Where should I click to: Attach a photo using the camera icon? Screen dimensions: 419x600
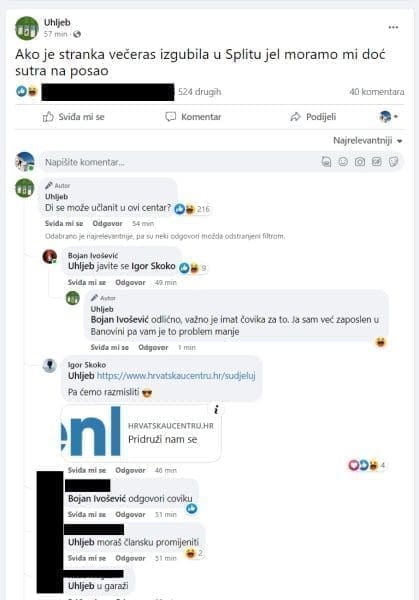coord(360,162)
